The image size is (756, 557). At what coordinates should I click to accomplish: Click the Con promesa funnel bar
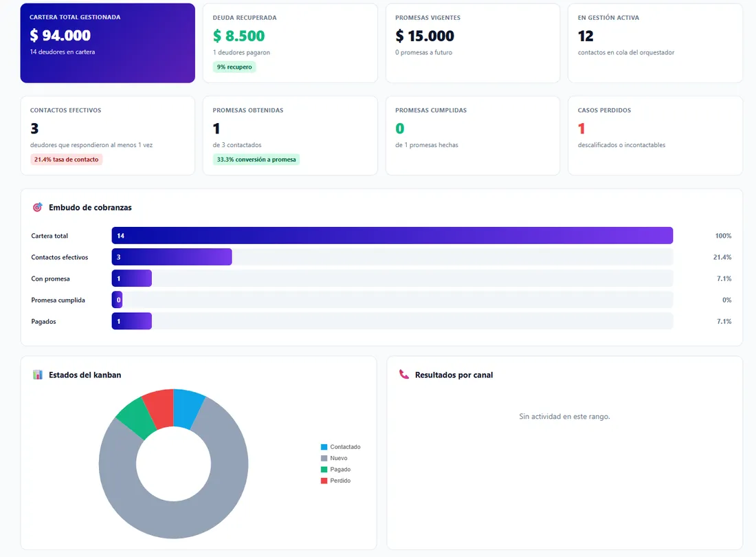[132, 278]
